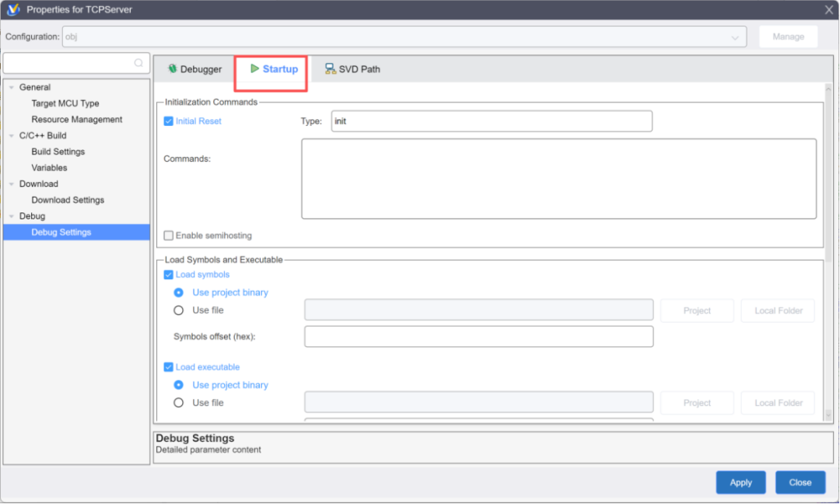Collapse the C/C++ Build tree node
The width and height of the screenshot is (840, 504).
(x=11, y=135)
